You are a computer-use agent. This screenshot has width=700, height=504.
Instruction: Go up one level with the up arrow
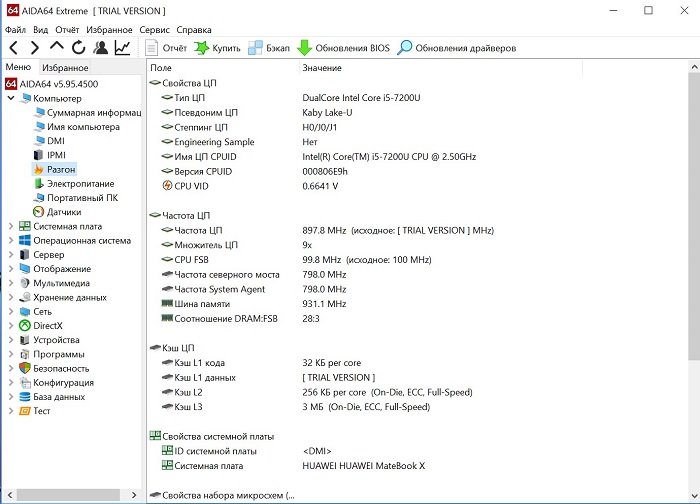57,46
